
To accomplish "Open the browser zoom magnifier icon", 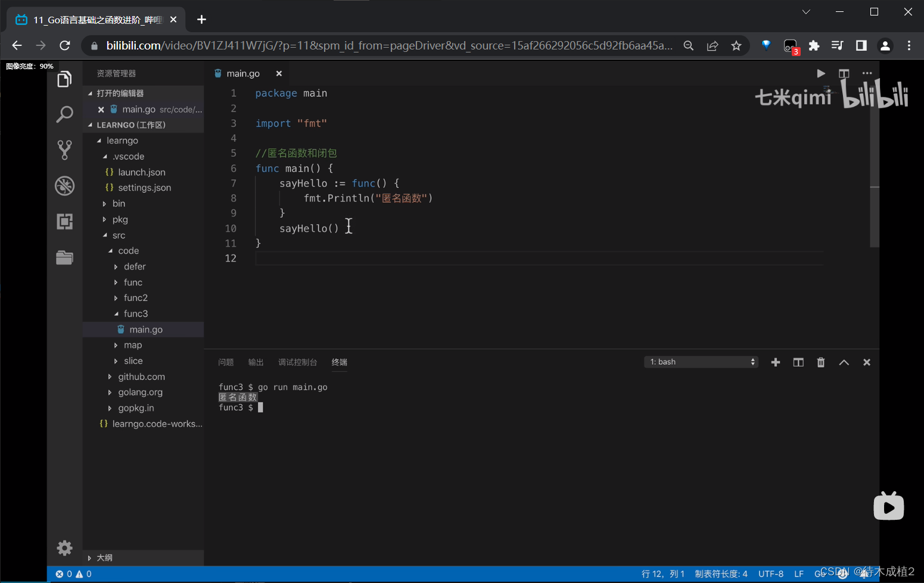I will [x=689, y=45].
